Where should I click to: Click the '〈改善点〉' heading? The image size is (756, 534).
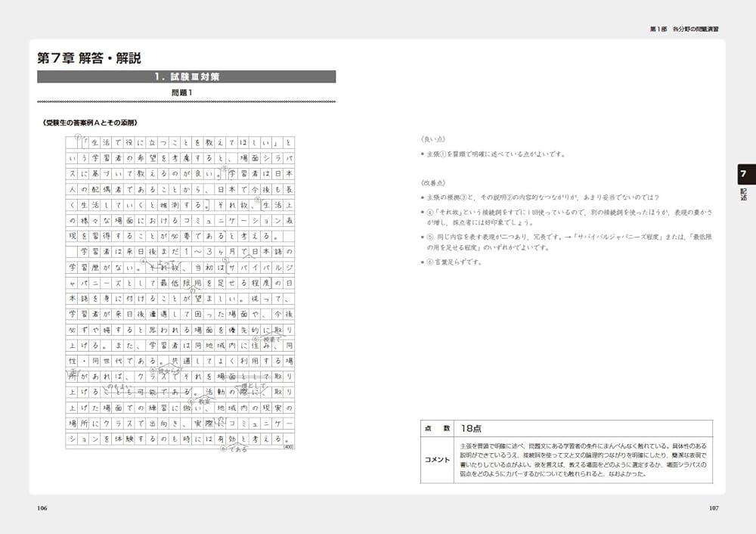(433, 183)
